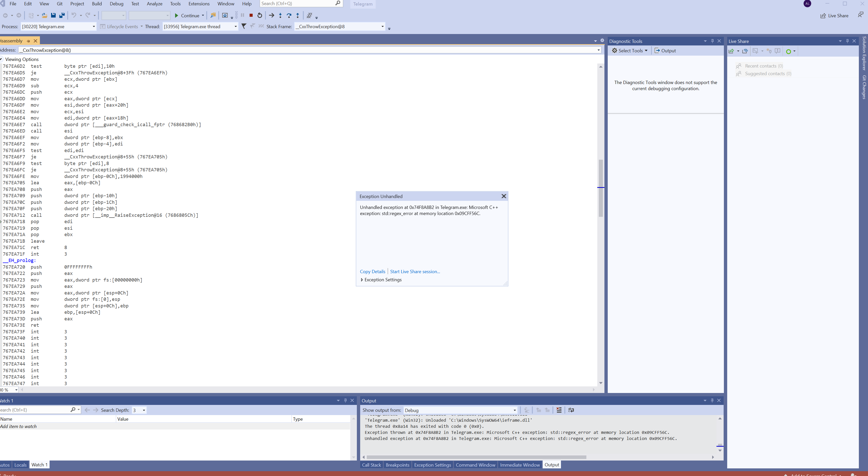Click the Step Over icon
The width and height of the screenshot is (868, 476).
289,15
